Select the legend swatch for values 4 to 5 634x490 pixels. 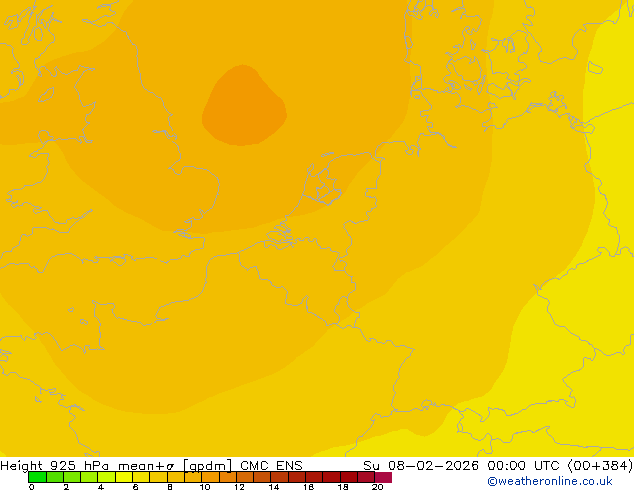point(106,477)
